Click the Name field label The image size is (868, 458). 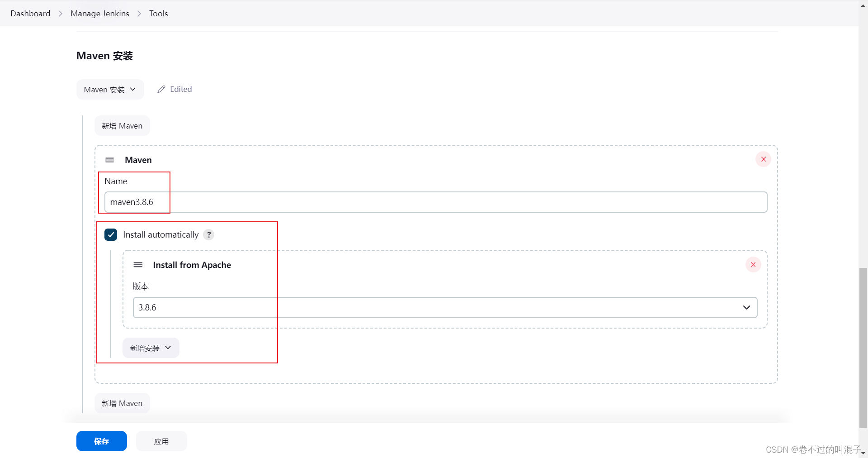[116, 181]
